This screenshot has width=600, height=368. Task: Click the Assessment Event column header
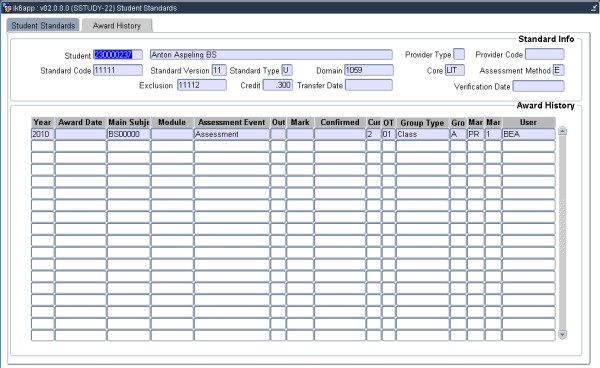coord(232,122)
